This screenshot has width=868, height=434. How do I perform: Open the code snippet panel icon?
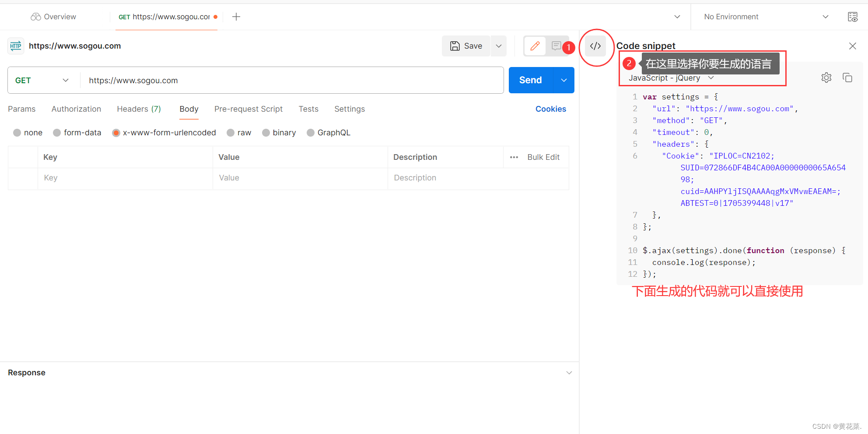tap(595, 46)
